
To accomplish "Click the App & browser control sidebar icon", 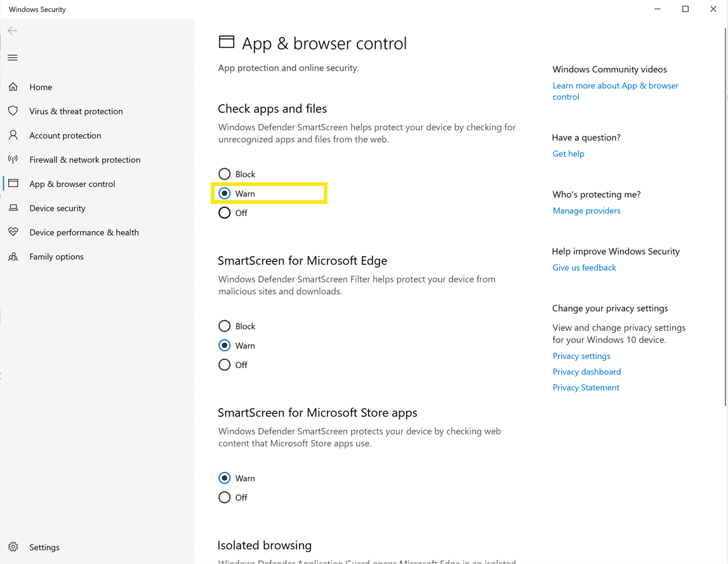I will tap(13, 184).
